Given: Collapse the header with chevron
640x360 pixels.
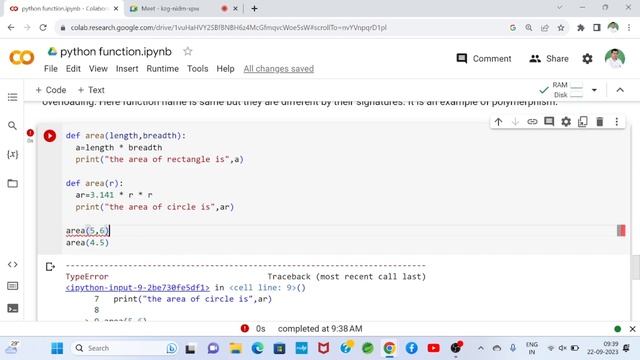Looking at the screenshot, I should click(620, 90).
